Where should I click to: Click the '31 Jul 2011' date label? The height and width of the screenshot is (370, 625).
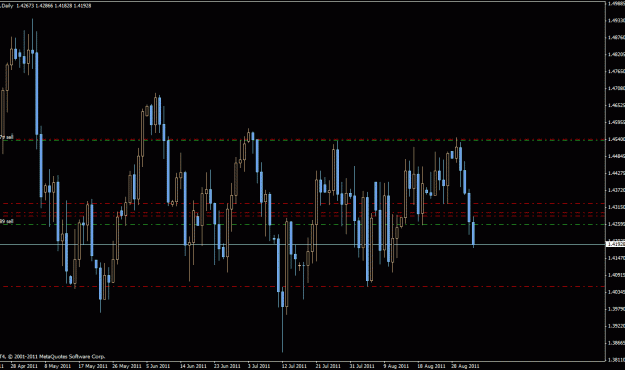click(362, 366)
